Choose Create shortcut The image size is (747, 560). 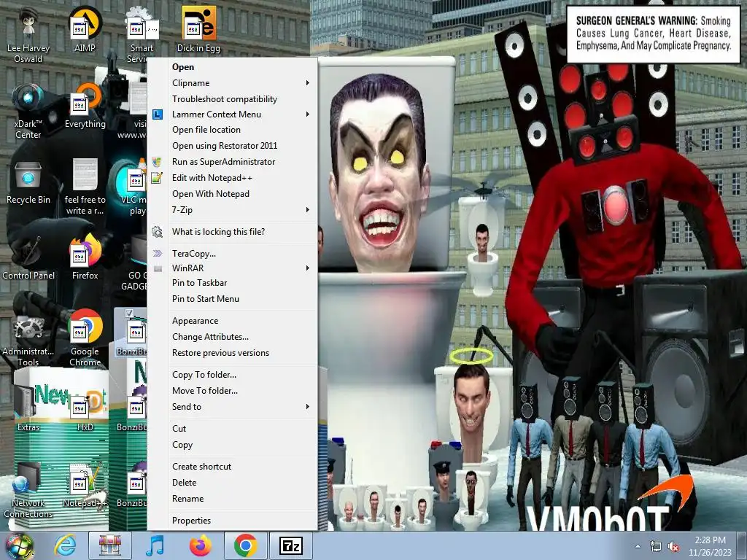[x=232, y=467]
